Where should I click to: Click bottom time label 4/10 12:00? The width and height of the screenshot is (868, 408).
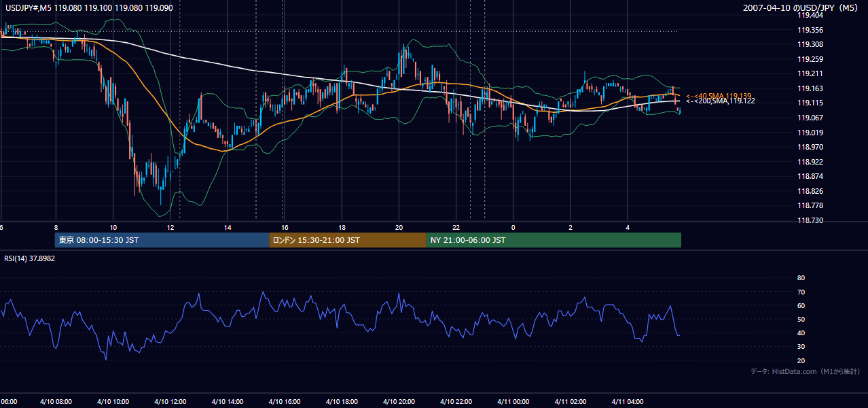[169, 402]
